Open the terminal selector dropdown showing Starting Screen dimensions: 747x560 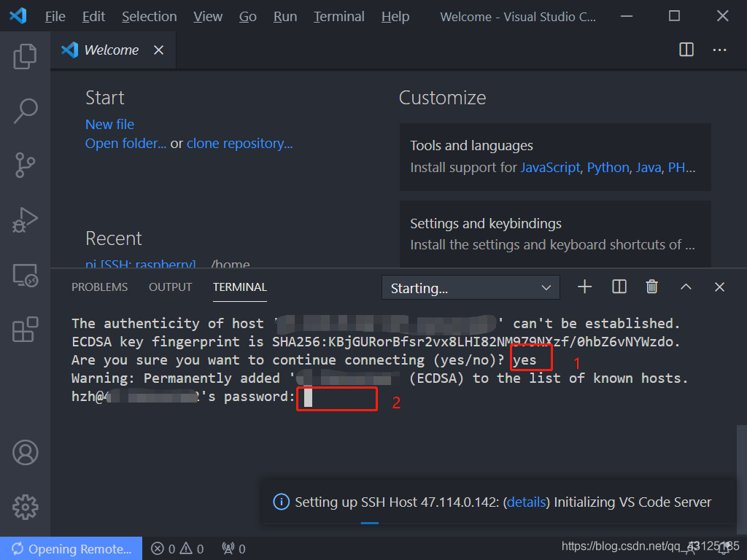coord(471,287)
